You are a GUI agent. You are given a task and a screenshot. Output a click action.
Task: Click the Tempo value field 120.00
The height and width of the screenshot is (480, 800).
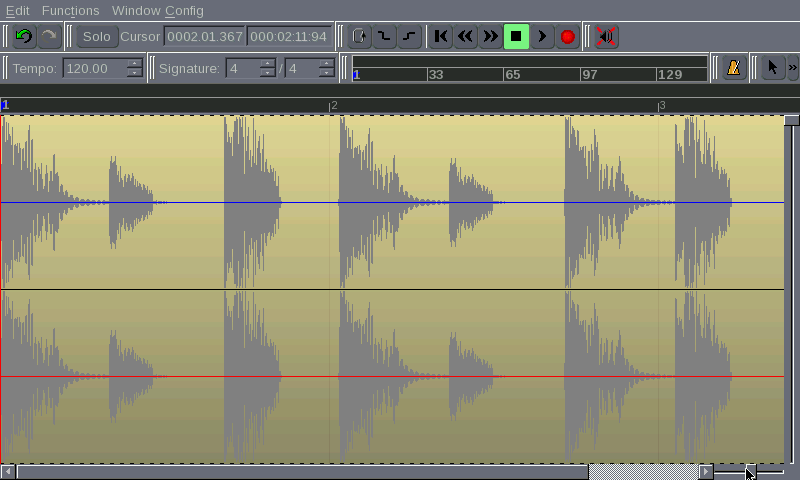94,68
